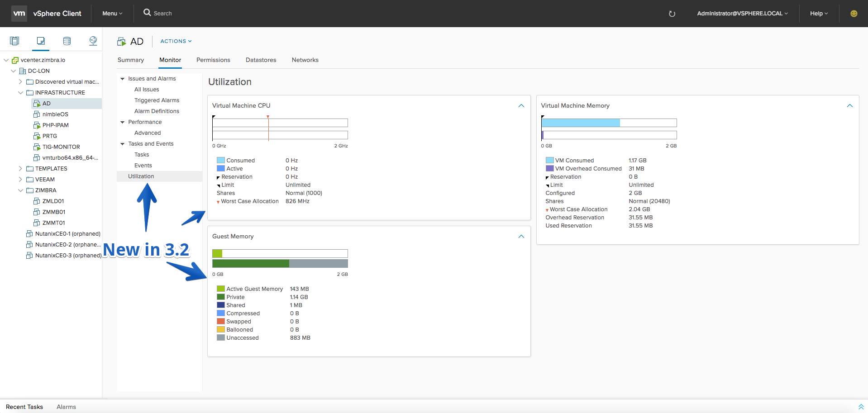
Task: Click the VEEAM folder icon
Action: pyautogui.click(x=29, y=180)
